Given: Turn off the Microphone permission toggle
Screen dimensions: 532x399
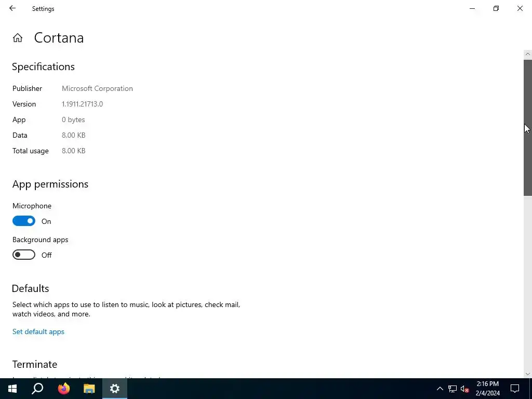Looking at the screenshot, I should click(x=24, y=221).
